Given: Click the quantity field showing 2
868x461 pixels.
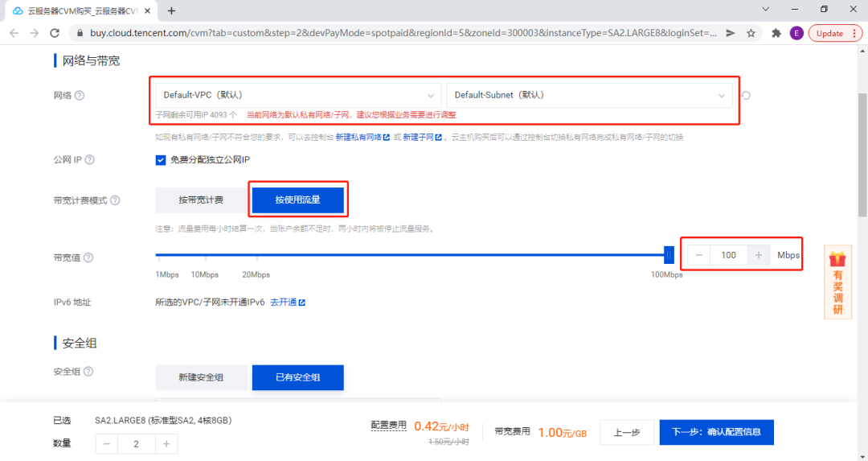Looking at the screenshot, I should click(x=136, y=443).
